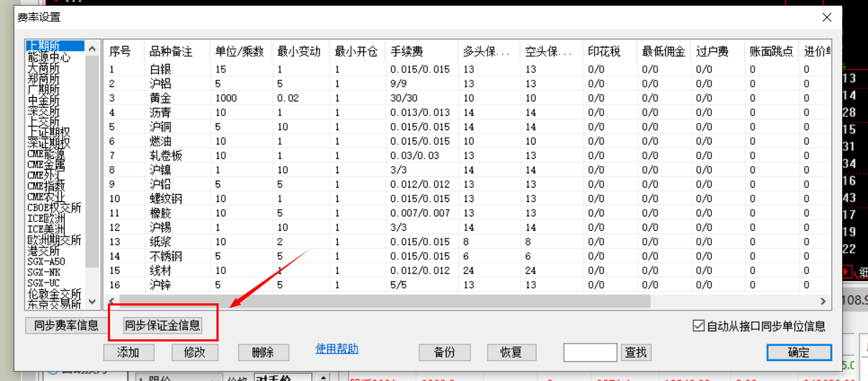The height and width of the screenshot is (381, 868).
Task: Select the 黄金 row
Action: (467, 98)
